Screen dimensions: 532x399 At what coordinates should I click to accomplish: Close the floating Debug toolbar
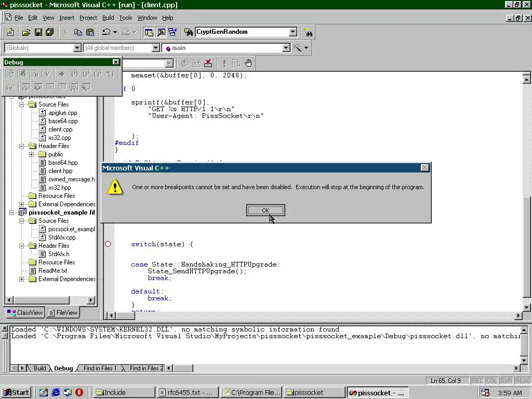[x=116, y=62]
